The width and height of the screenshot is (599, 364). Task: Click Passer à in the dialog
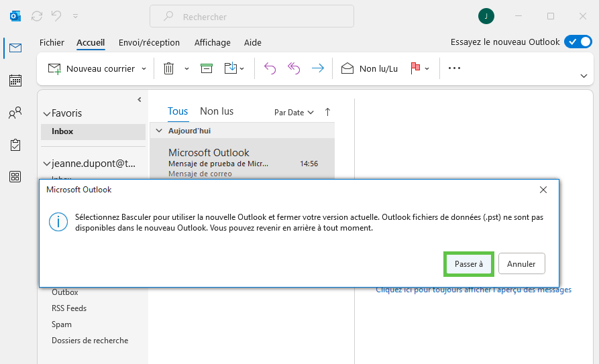click(469, 264)
